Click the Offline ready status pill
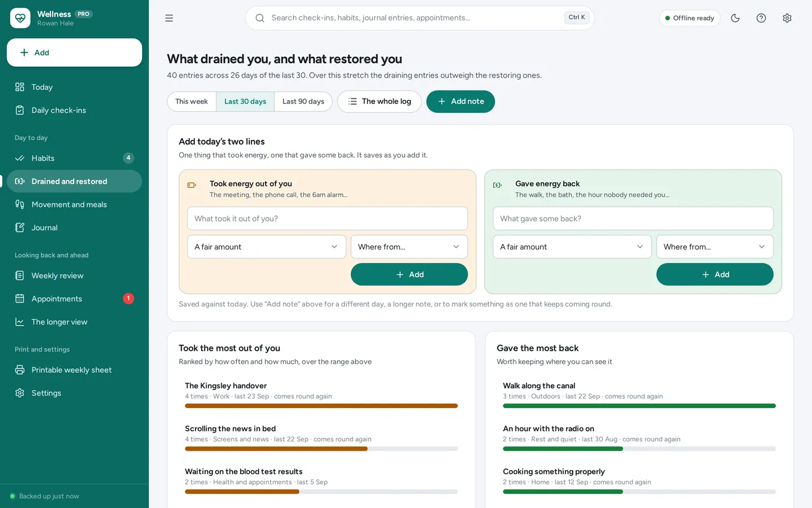The height and width of the screenshot is (508, 812). pyautogui.click(x=690, y=18)
